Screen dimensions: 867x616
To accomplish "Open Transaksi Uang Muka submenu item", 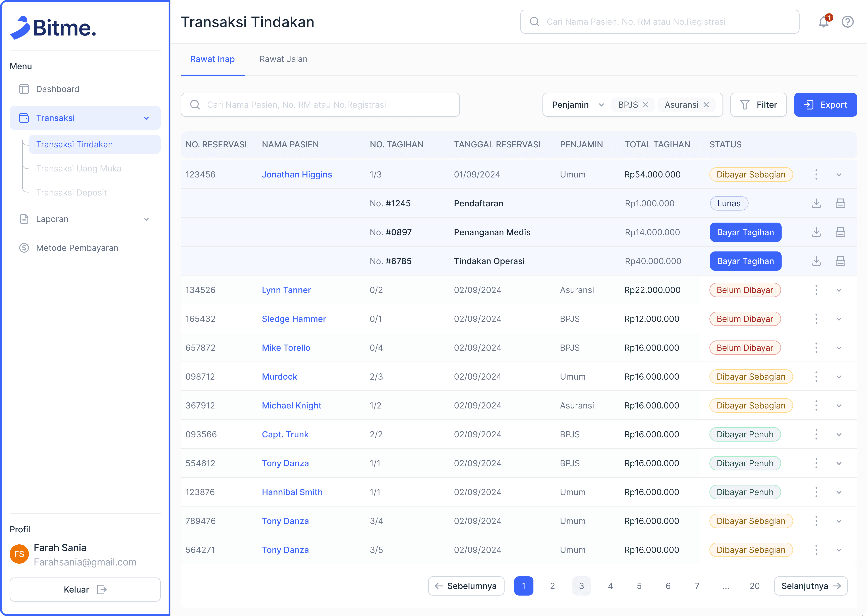I will coord(79,168).
